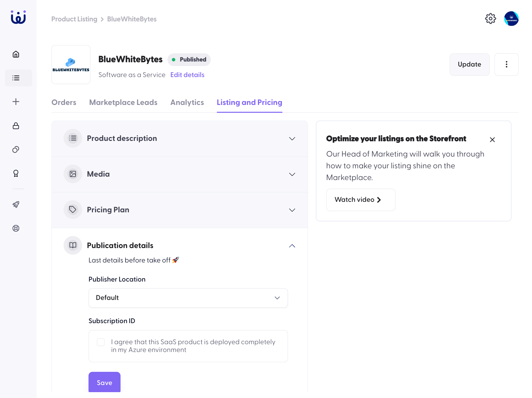Image resolution: width=532 pixels, height=398 pixels.
Task: Click the Watch video button
Action: [x=361, y=200]
